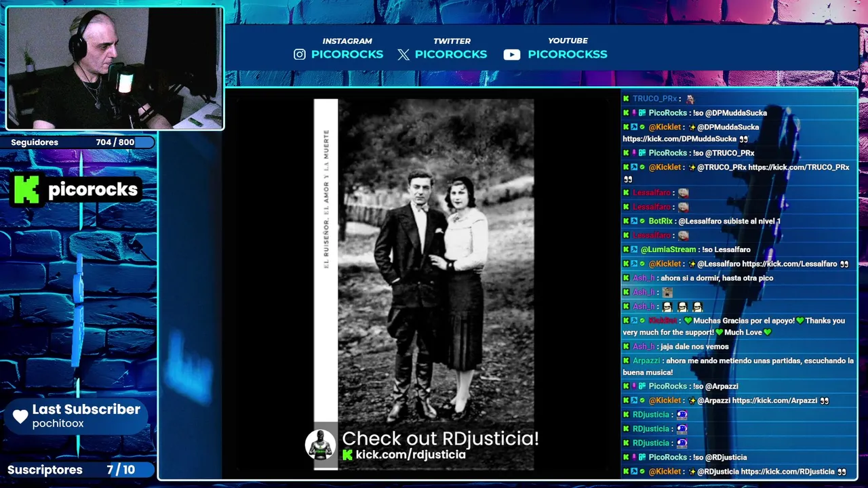Viewport: 868px width, 488px height.
Task: Click the streamer webcam feed
Action: tap(115, 68)
